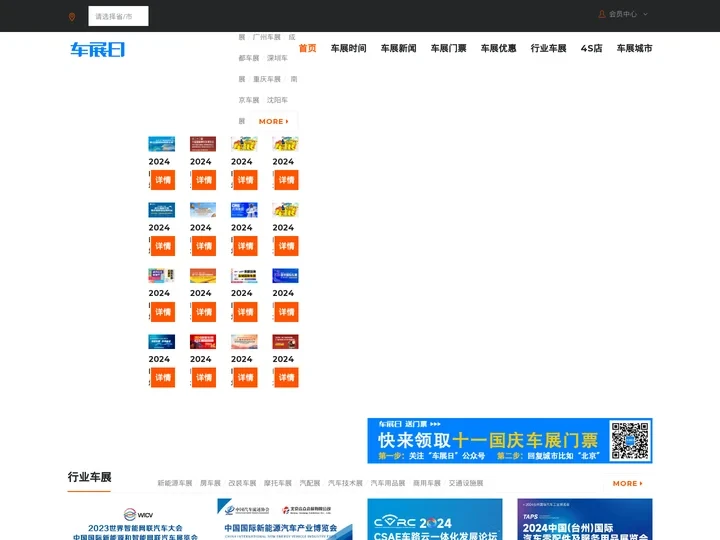Click the 房车展 category link
Image resolution: width=720 pixels, height=540 pixels.
(210, 483)
